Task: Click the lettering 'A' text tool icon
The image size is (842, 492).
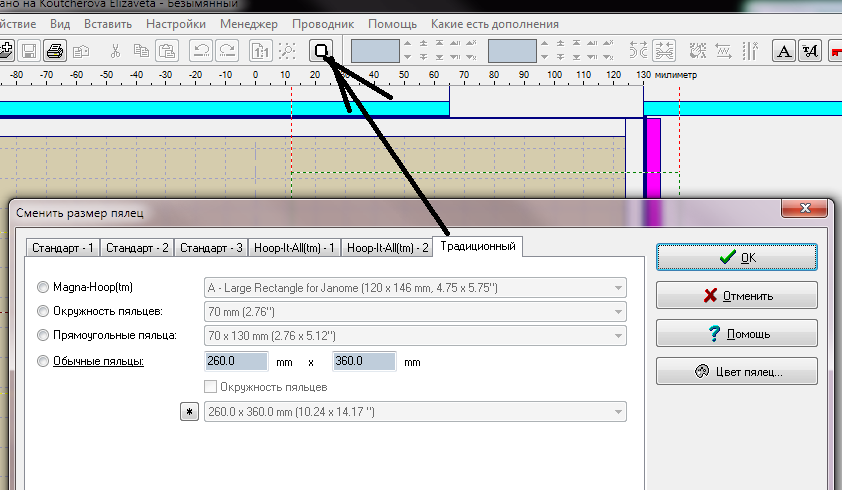Action: pyautogui.click(x=785, y=50)
